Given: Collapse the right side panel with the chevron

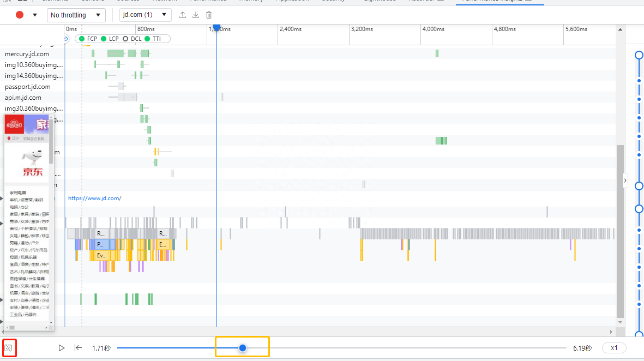Looking at the screenshot, I should [x=625, y=180].
